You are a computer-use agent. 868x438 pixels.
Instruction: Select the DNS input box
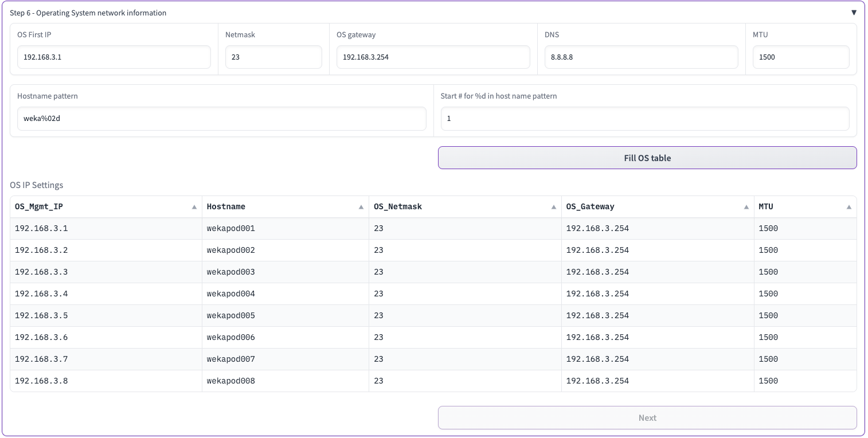(x=640, y=57)
